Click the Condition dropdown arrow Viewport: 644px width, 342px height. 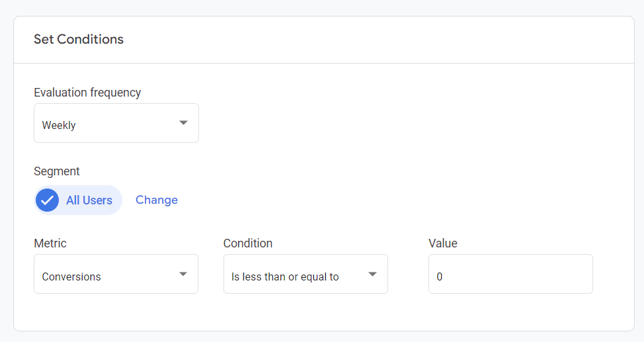(x=373, y=275)
